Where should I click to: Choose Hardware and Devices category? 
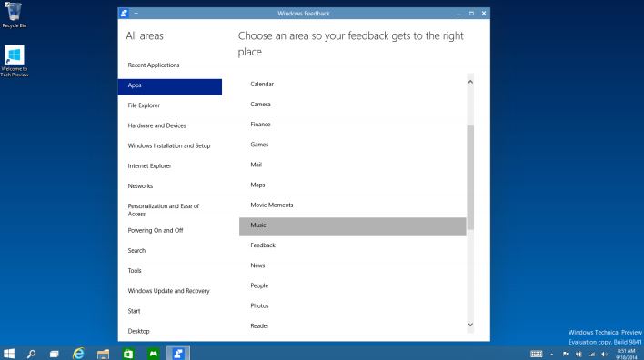[x=156, y=125]
